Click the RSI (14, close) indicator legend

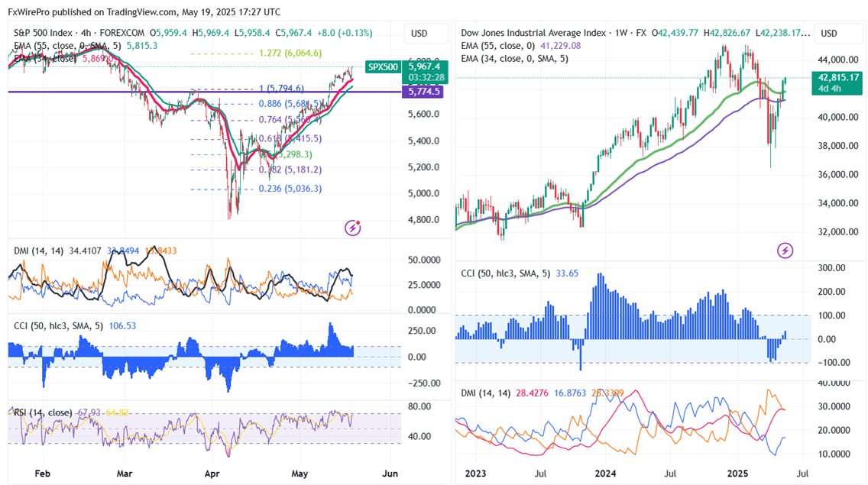click(x=44, y=412)
